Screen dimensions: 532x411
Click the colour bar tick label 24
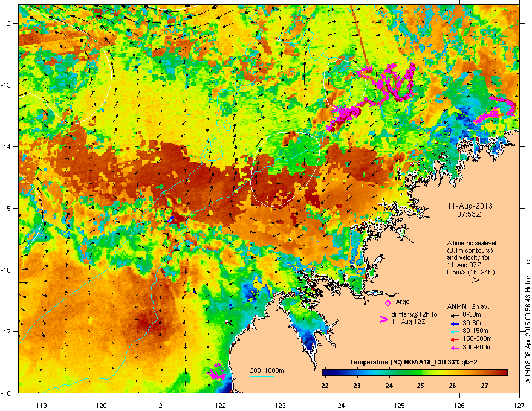pyautogui.click(x=389, y=386)
